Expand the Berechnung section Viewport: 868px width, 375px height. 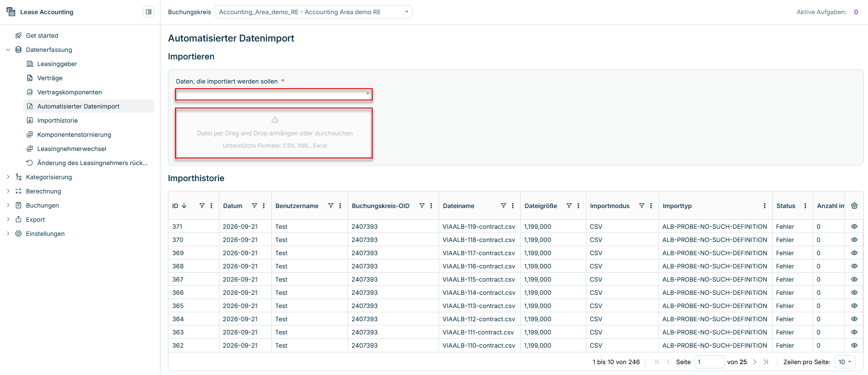click(x=8, y=191)
